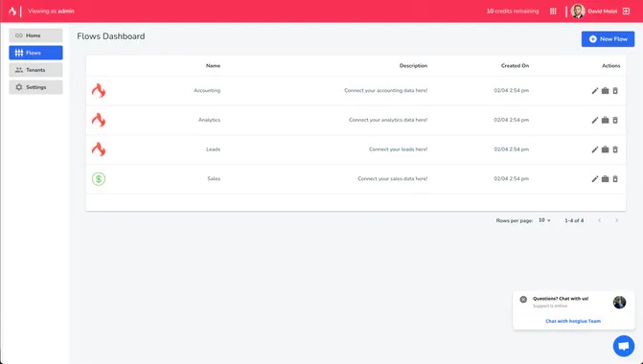Image resolution: width=643 pixels, height=364 pixels.
Task: Edit the Accounting flow with pencil icon
Action: click(x=595, y=91)
